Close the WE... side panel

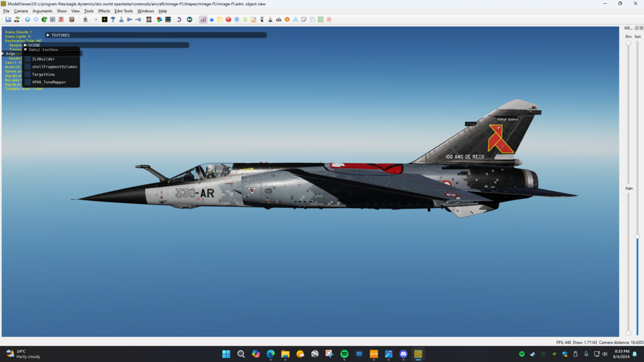pos(641,28)
